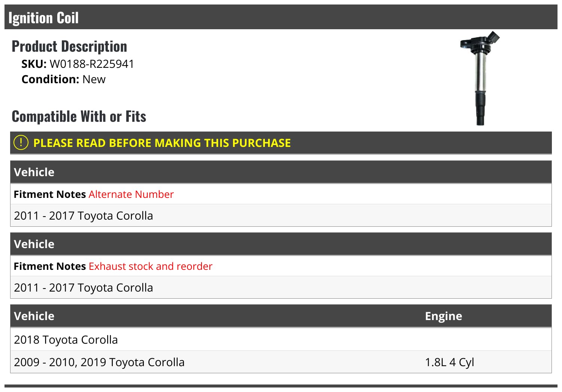Click the 'Condition: New' text
The height and width of the screenshot is (392, 562).
point(63,79)
